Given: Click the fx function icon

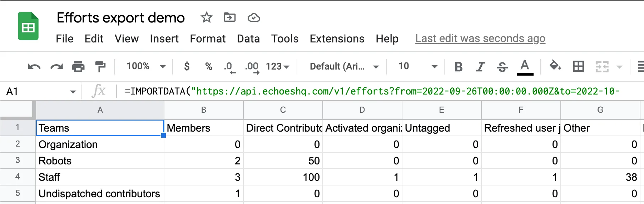Looking at the screenshot, I should [x=99, y=91].
